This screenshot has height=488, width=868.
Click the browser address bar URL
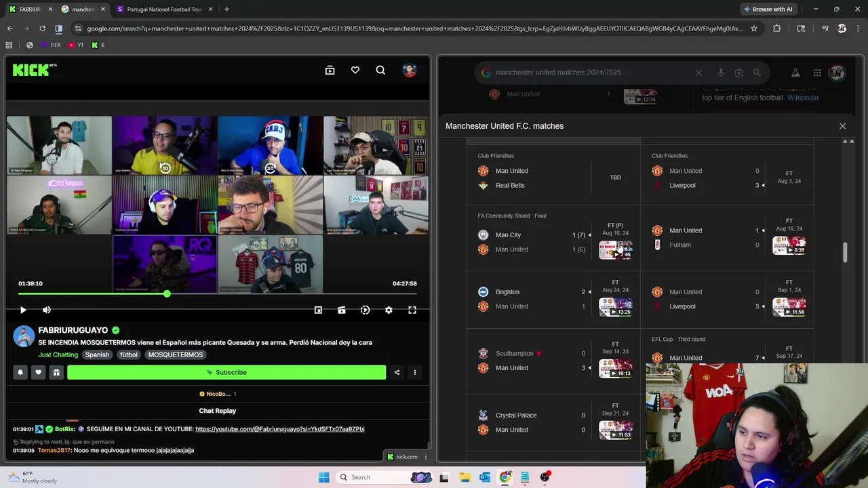[x=414, y=28]
